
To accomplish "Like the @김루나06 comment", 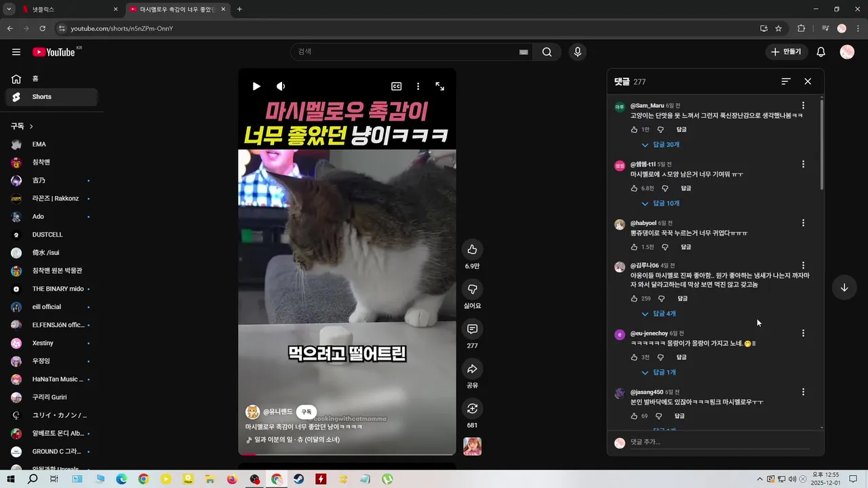I will click(635, 298).
